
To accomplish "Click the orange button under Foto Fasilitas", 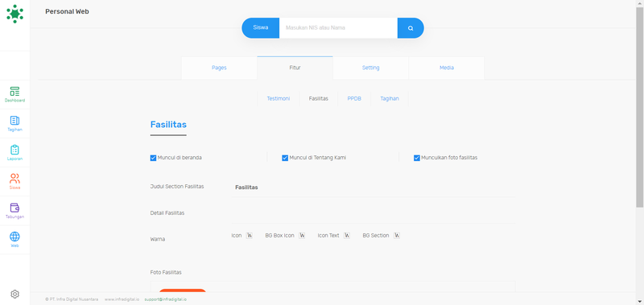I will (x=183, y=291).
